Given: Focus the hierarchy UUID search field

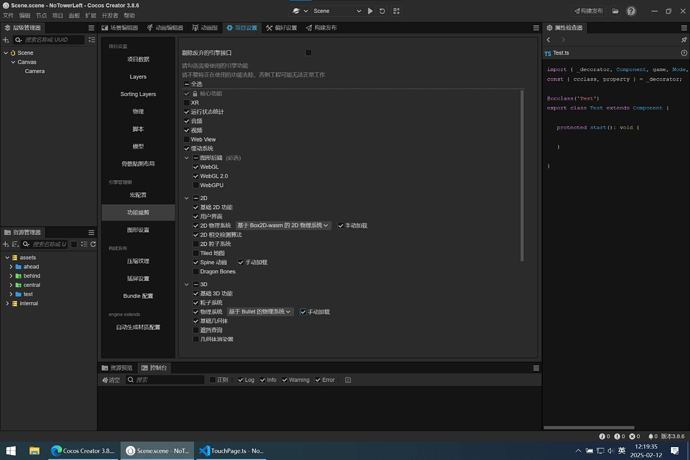Looking at the screenshot, I should pos(49,40).
